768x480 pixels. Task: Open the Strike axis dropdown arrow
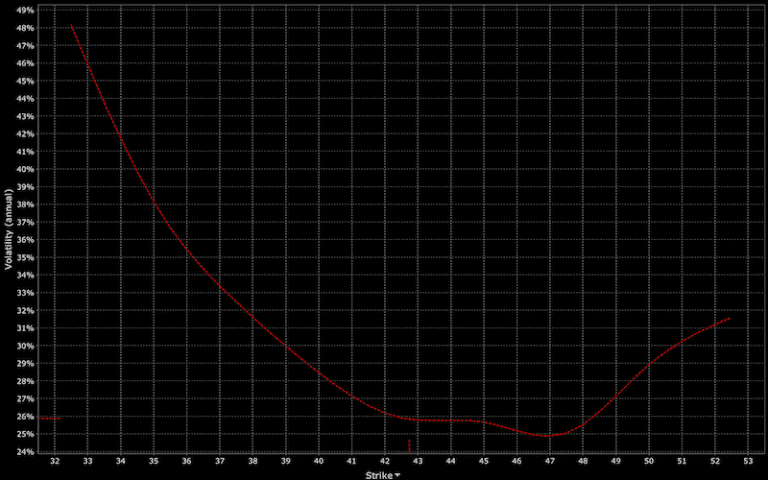coord(397,476)
